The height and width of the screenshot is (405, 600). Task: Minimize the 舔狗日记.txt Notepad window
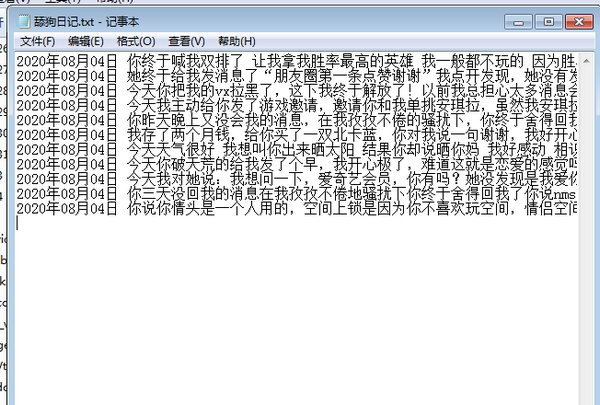coord(518,22)
